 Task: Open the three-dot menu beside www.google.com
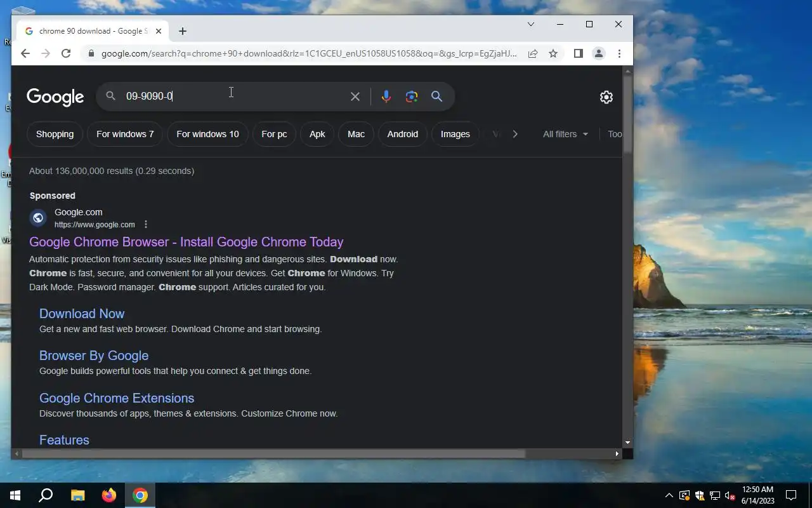[x=146, y=224]
